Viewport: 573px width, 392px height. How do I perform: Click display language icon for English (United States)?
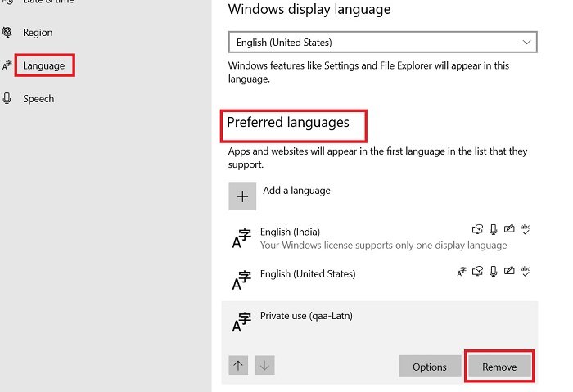tap(462, 271)
